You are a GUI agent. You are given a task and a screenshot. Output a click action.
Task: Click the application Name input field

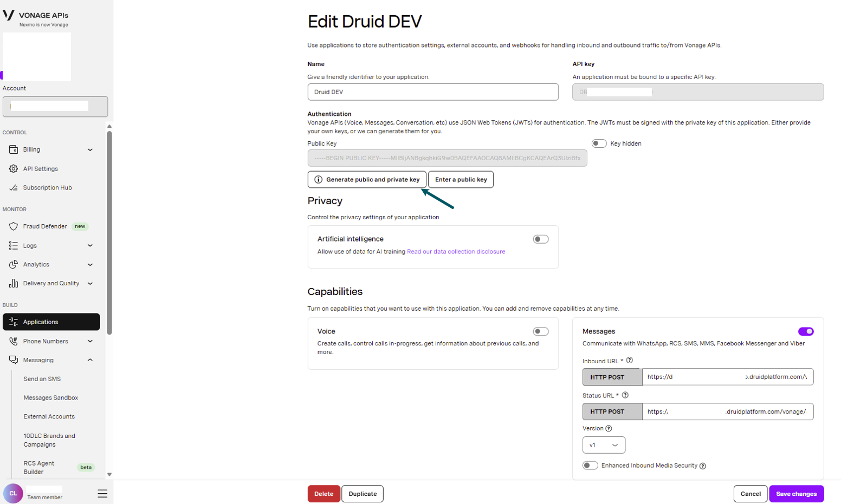(x=433, y=92)
